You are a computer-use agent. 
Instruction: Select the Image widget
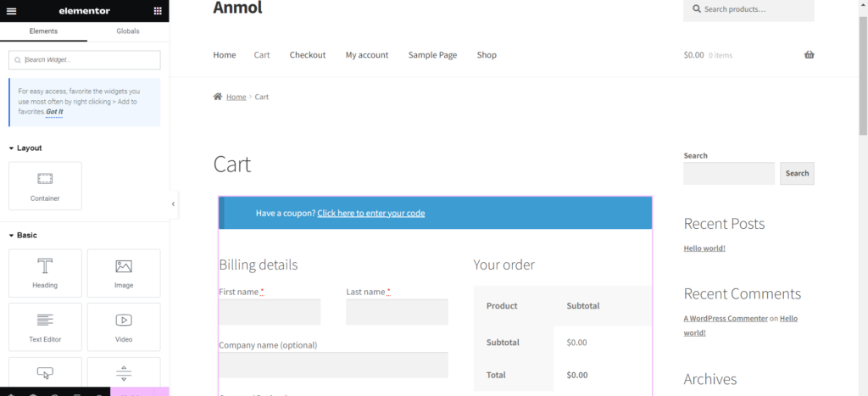click(124, 273)
